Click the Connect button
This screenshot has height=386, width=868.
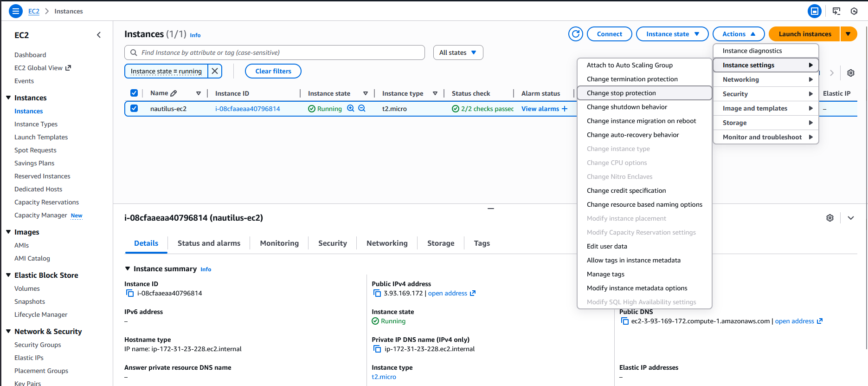tap(610, 34)
